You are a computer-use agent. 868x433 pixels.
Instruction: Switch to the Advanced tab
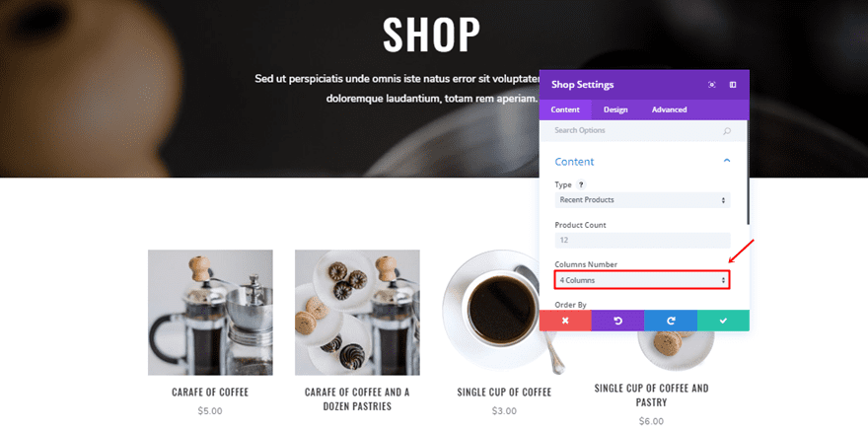670,109
